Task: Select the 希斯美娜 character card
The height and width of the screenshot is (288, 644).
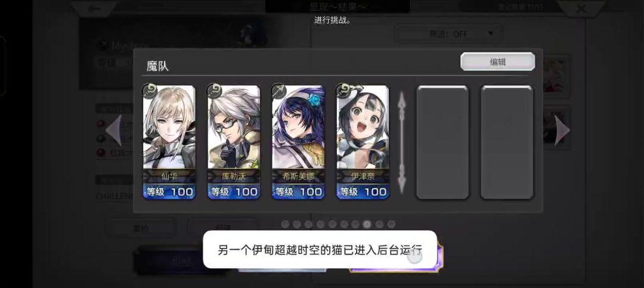Action: tap(298, 142)
